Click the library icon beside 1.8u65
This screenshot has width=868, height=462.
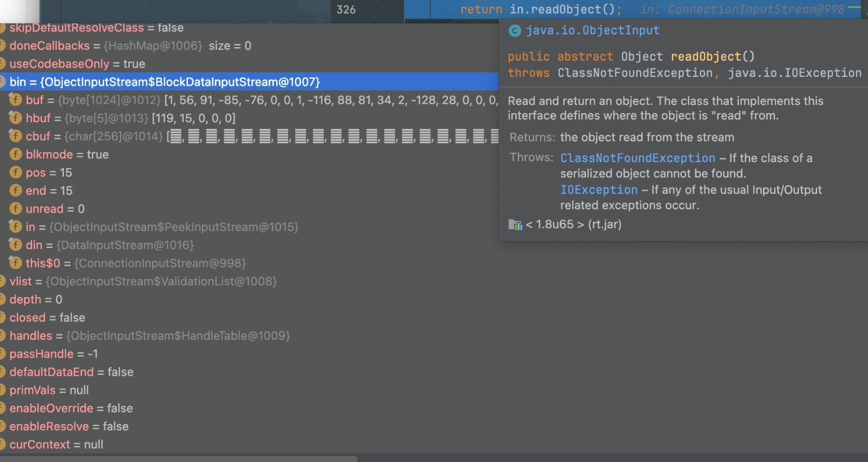tap(515, 225)
